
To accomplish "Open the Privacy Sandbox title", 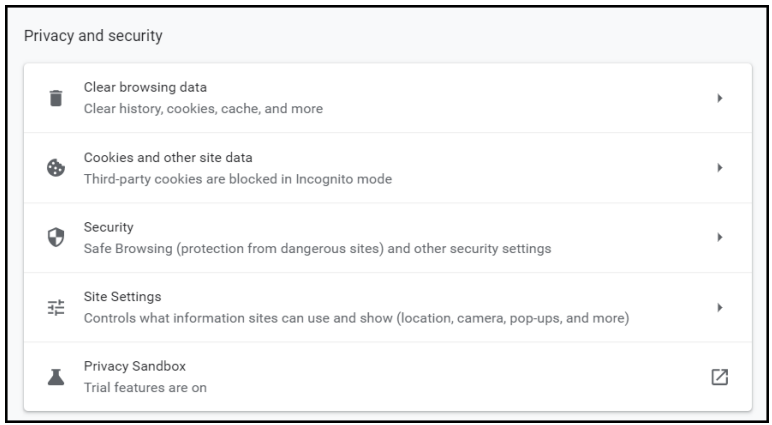I will point(135,366).
